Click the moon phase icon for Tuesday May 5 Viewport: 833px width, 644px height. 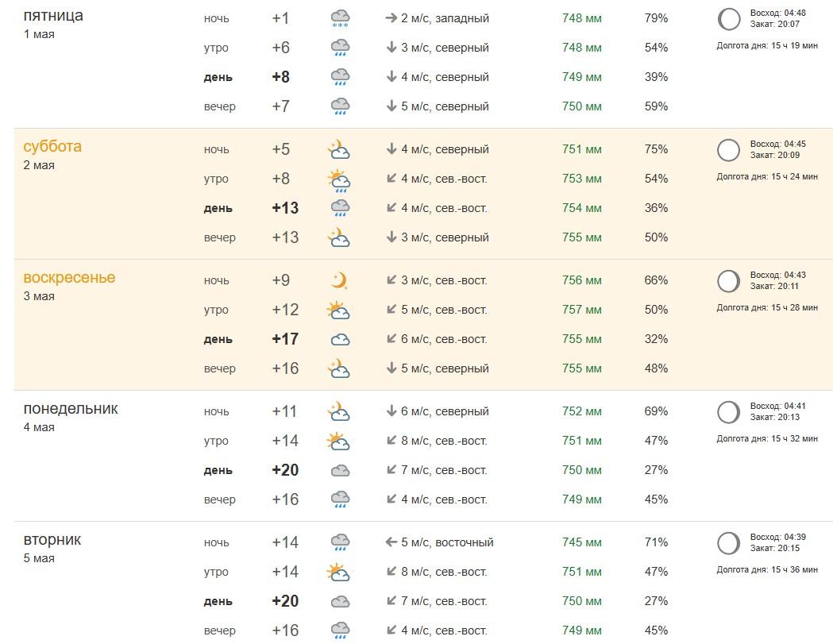728,543
